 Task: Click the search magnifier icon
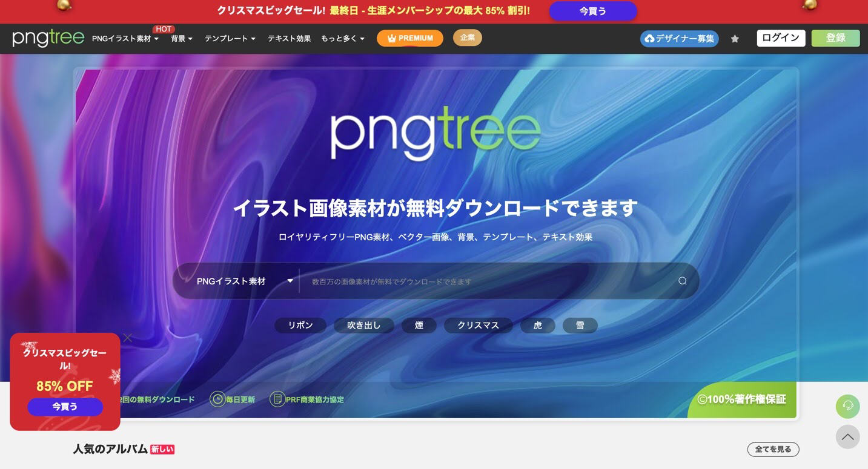tap(683, 281)
